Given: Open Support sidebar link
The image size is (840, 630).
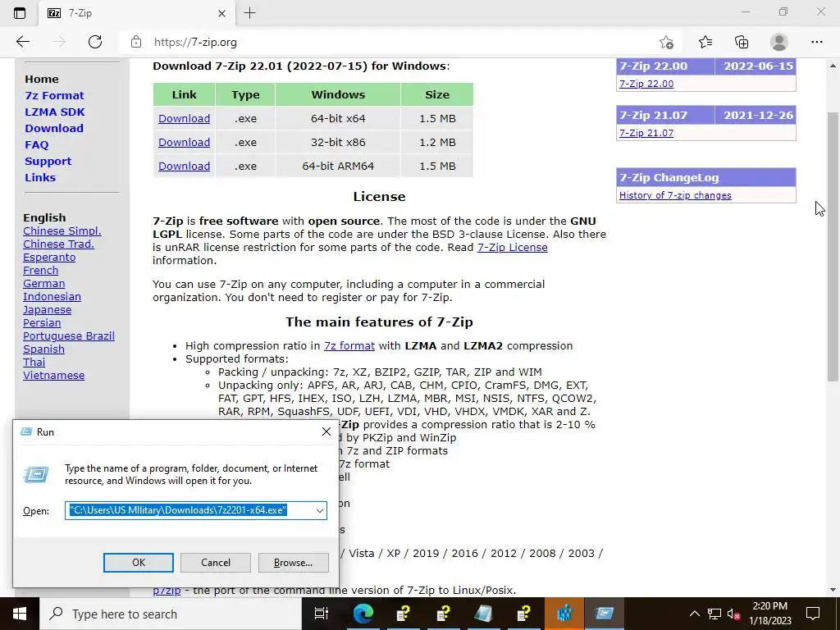Looking at the screenshot, I should pyautogui.click(x=48, y=162).
